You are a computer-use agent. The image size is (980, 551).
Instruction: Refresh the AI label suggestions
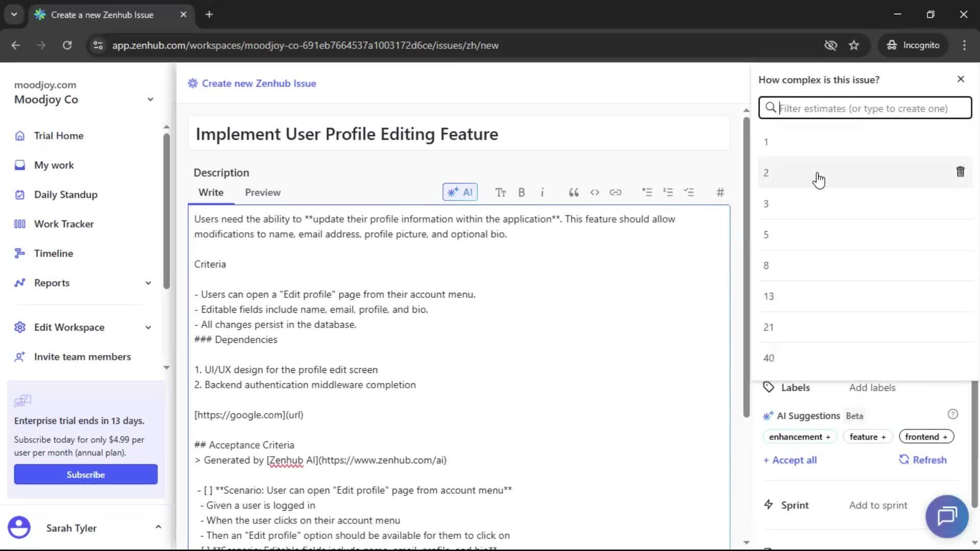923,460
